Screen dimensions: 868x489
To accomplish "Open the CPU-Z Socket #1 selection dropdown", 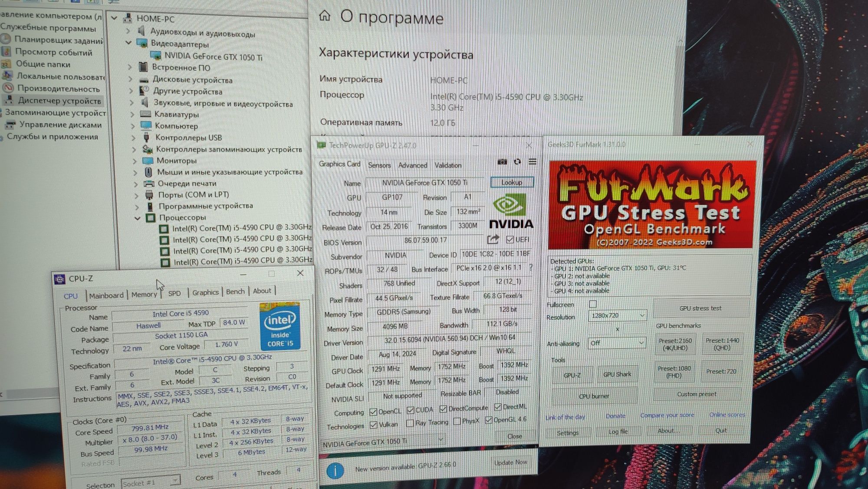I will pyautogui.click(x=151, y=482).
